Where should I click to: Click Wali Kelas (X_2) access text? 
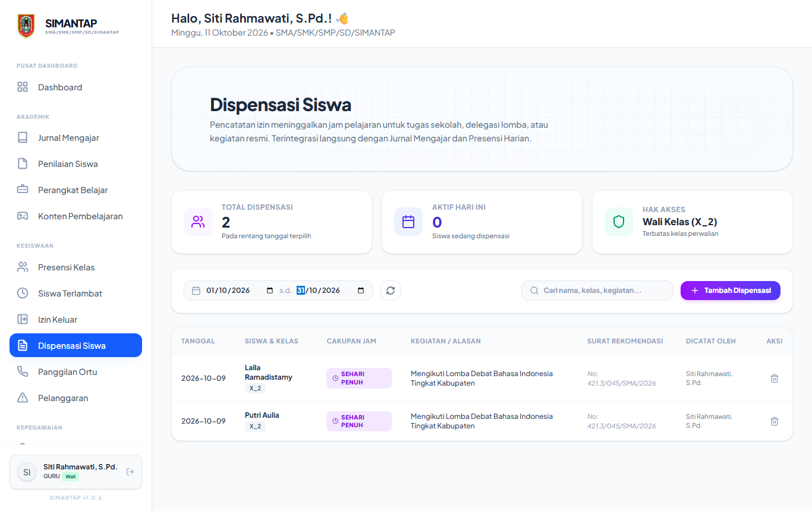click(x=679, y=222)
